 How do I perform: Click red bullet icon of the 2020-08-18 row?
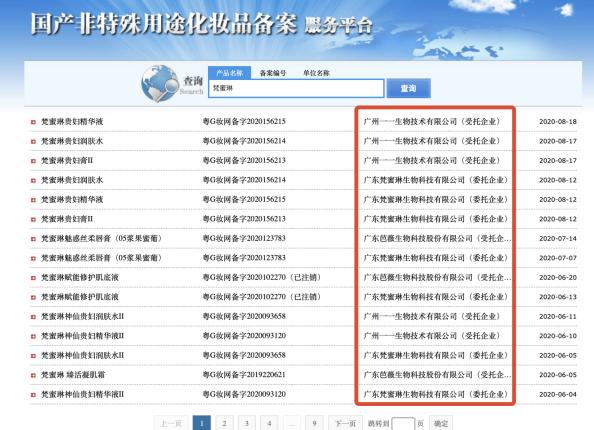tap(33, 122)
